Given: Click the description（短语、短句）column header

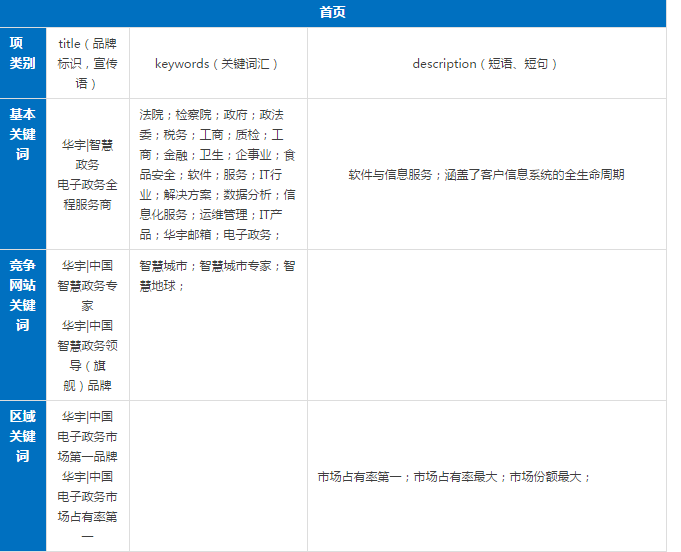Looking at the screenshot, I should click(485, 63).
